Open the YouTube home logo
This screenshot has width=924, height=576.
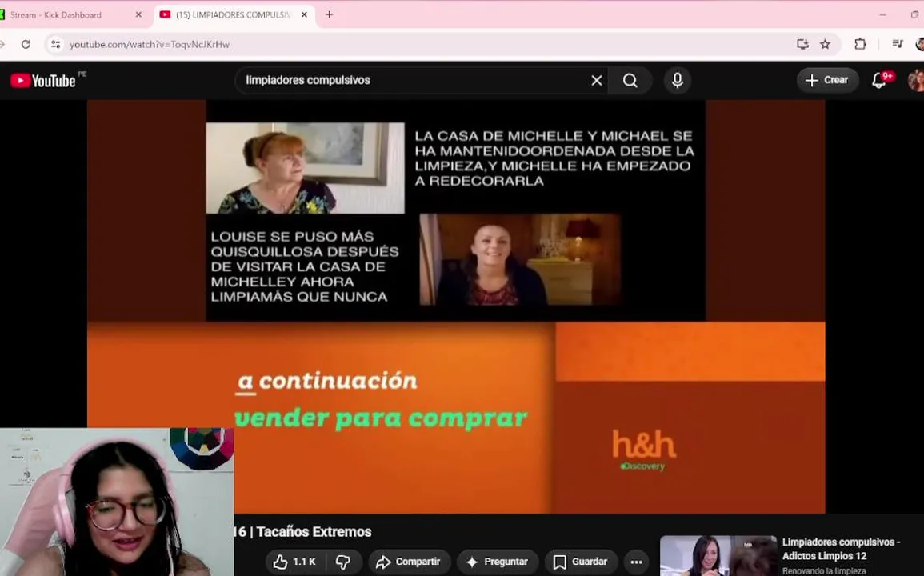click(43, 80)
